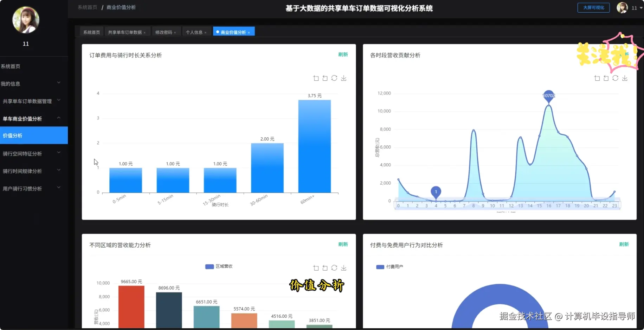Toggle the 区域营收 legend item
644x330 pixels.
219,266
